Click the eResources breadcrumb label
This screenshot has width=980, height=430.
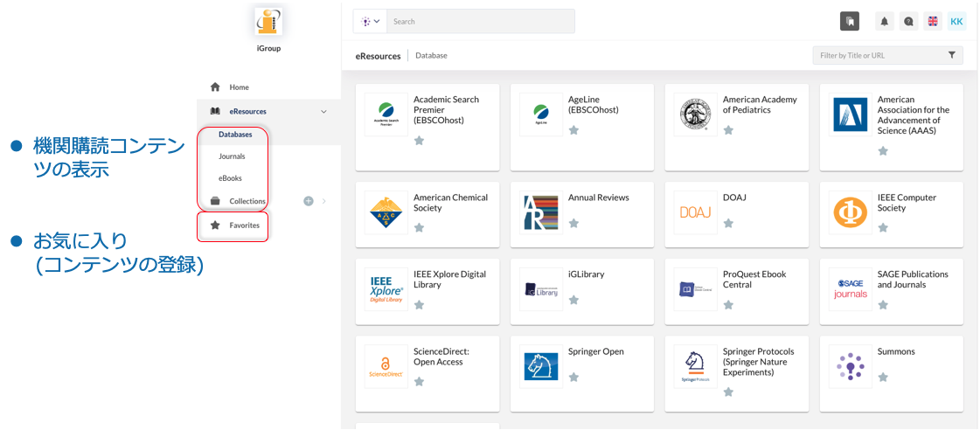click(x=379, y=56)
